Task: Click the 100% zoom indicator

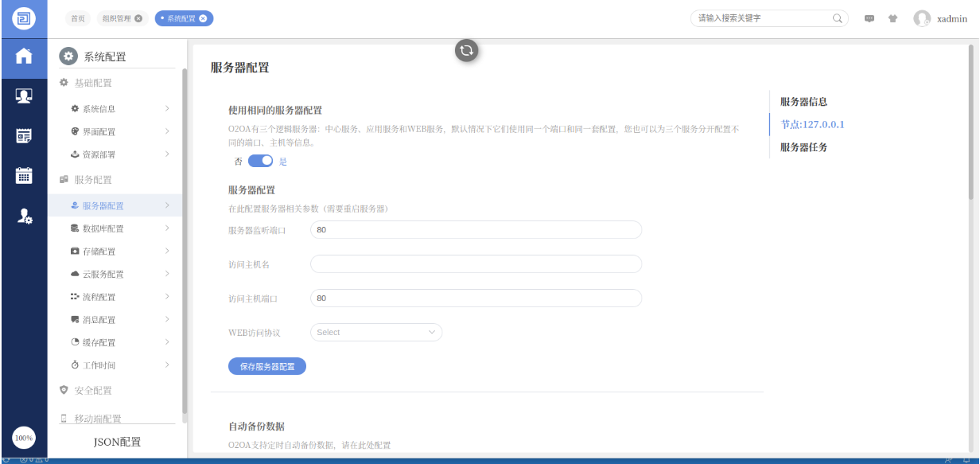Action: [24, 438]
